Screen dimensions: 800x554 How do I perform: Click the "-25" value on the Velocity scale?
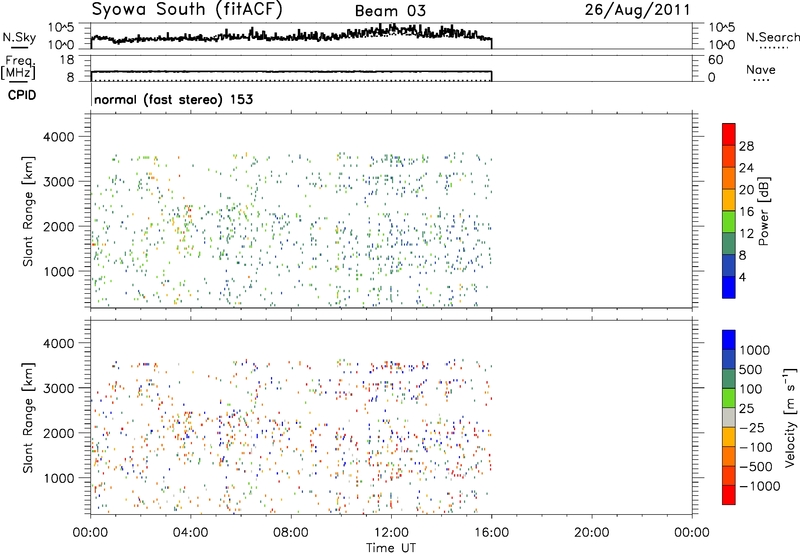[752, 428]
